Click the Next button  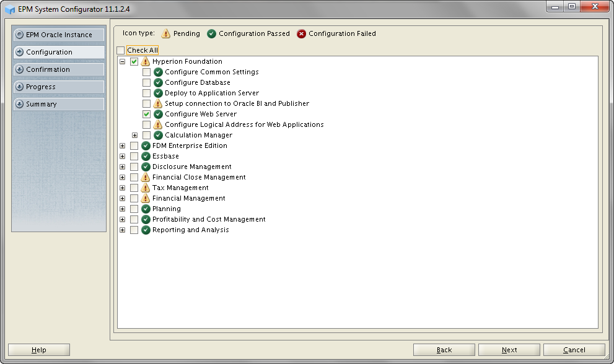(509, 350)
